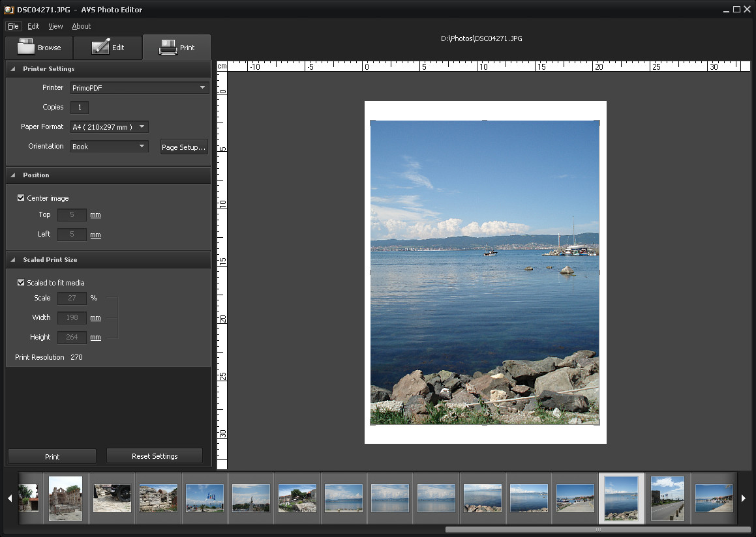Open the View menu
This screenshot has width=756, height=537.
click(x=55, y=26)
